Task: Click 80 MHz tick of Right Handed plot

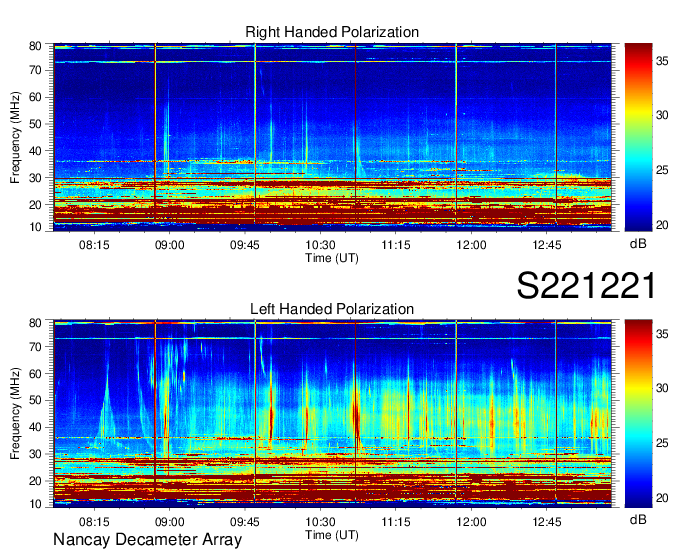Action: click(x=35, y=46)
